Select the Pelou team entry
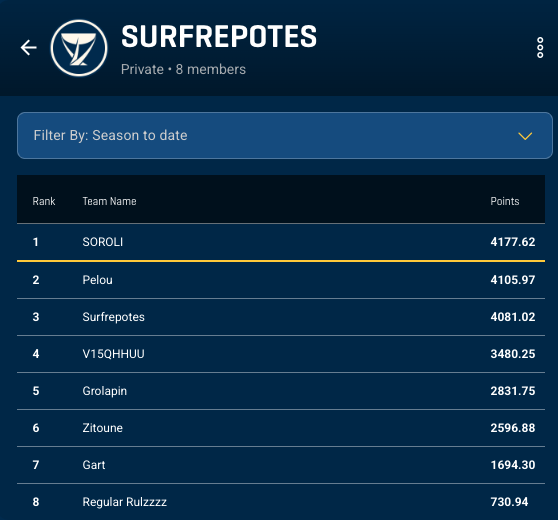Viewport: 558px width, 520px height. pos(281,280)
